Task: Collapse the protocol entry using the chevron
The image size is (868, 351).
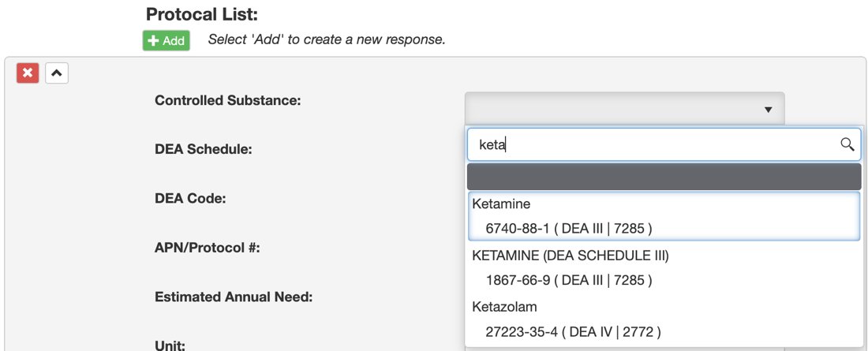Action: click(57, 73)
